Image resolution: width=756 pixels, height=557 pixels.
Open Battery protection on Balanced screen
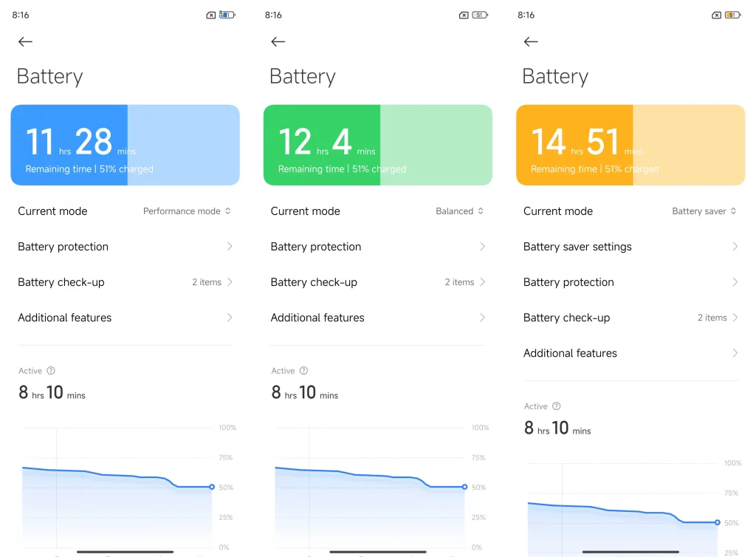[378, 247]
